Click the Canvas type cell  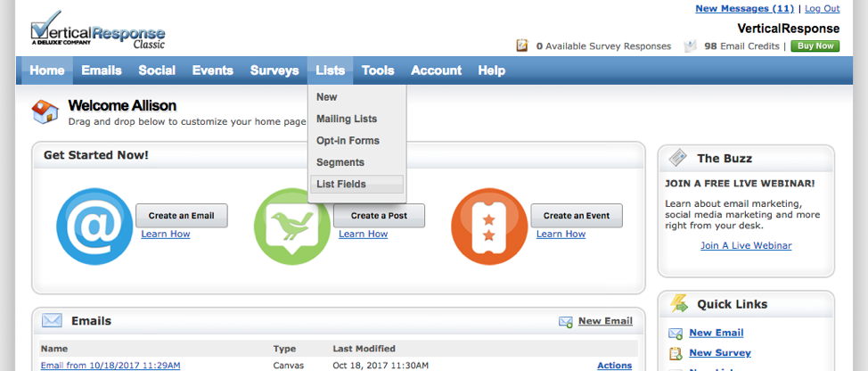(x=288, y=366)
